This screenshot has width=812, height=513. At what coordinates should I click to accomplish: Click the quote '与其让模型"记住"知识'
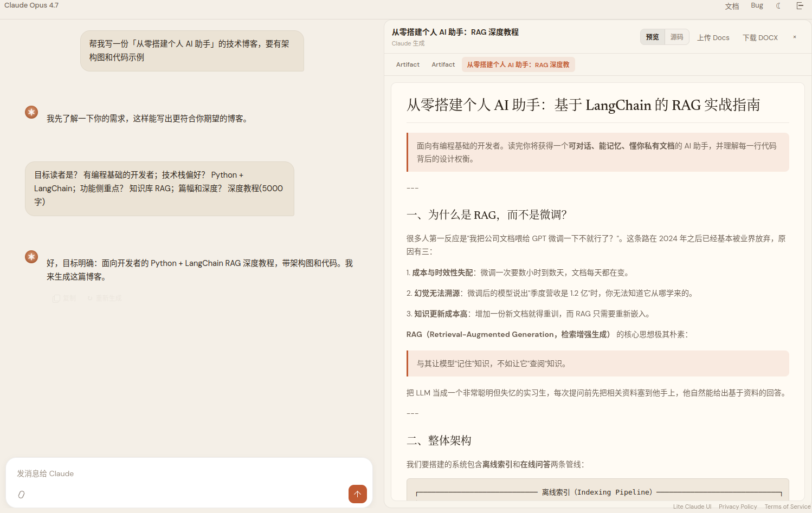tap(597, 363)
